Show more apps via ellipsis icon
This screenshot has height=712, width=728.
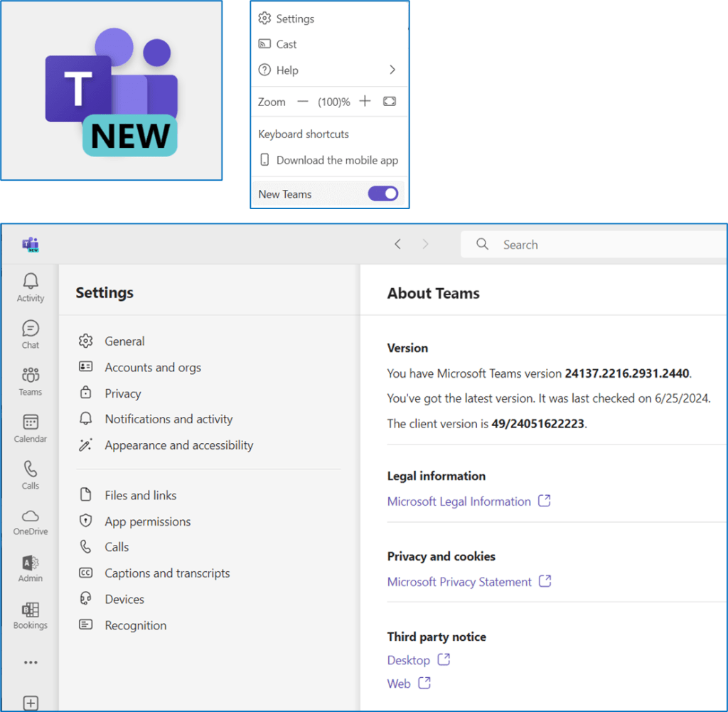click(x=31, y=662)
